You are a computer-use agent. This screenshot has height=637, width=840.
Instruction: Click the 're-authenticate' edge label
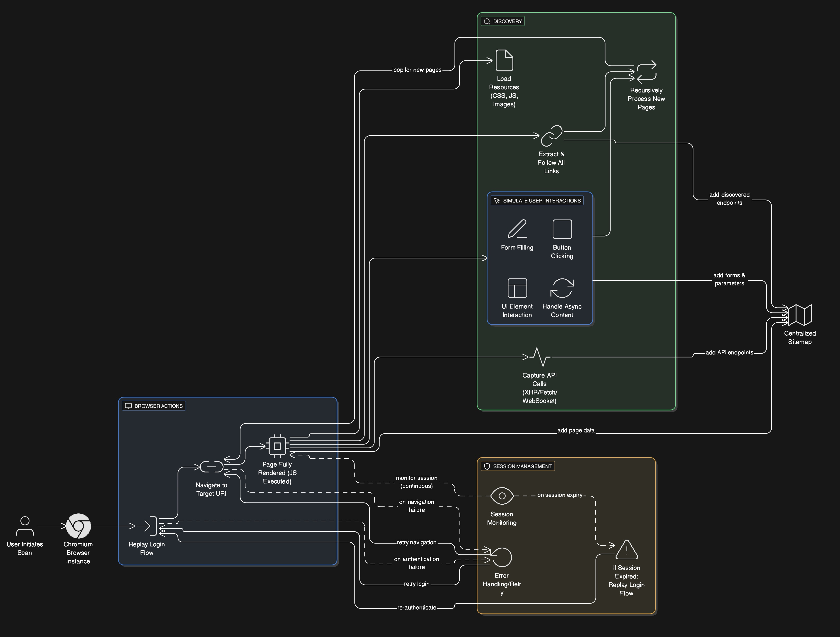pyautogui.click(x=417, y=608)
